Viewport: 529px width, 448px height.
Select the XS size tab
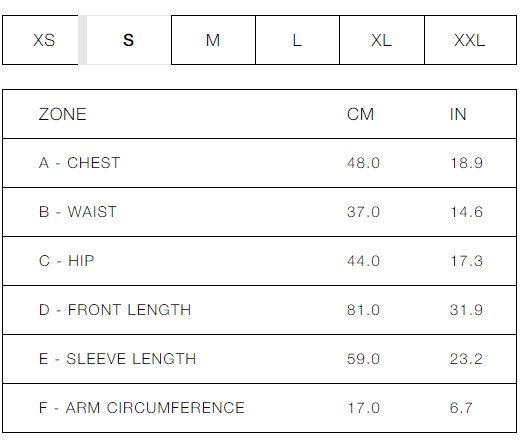pos(40,40)
